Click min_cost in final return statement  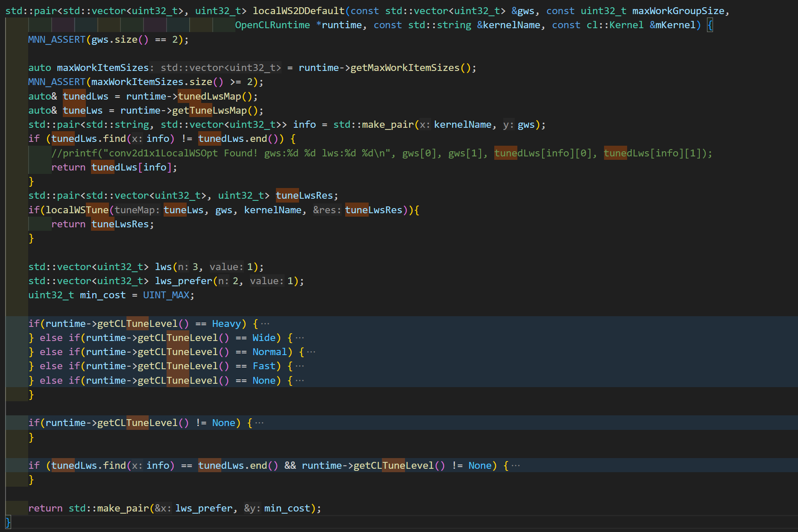point(287,508)
